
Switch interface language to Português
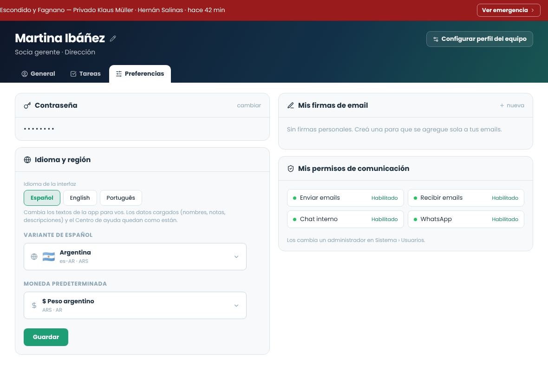121,198
